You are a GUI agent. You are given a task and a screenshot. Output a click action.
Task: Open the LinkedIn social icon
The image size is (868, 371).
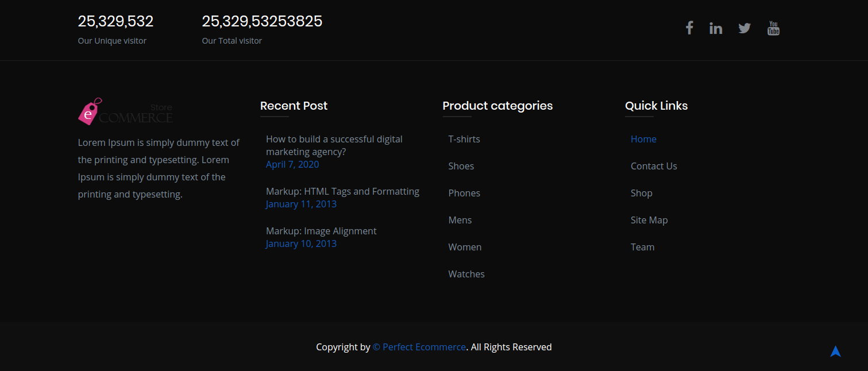(716, 28)
